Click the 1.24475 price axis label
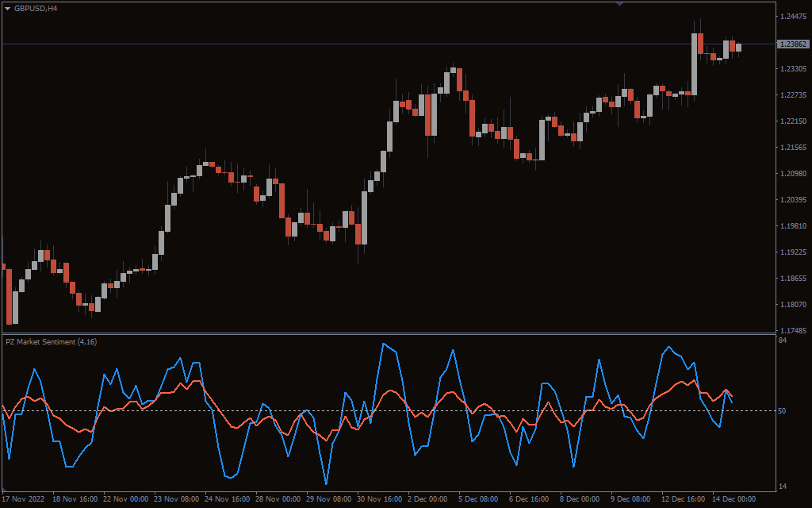This screenshot has width=812, height=508. pyautogui.click(x=793, y=17)
